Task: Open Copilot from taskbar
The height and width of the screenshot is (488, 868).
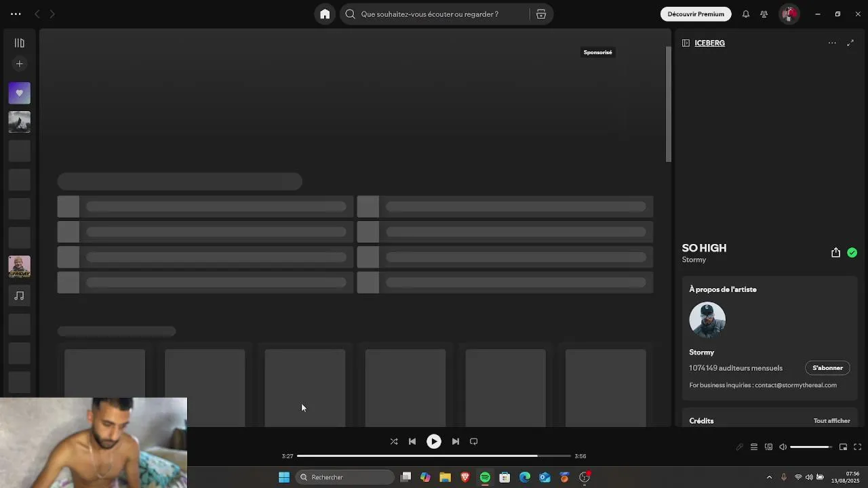Action: (x=425, y=477)
